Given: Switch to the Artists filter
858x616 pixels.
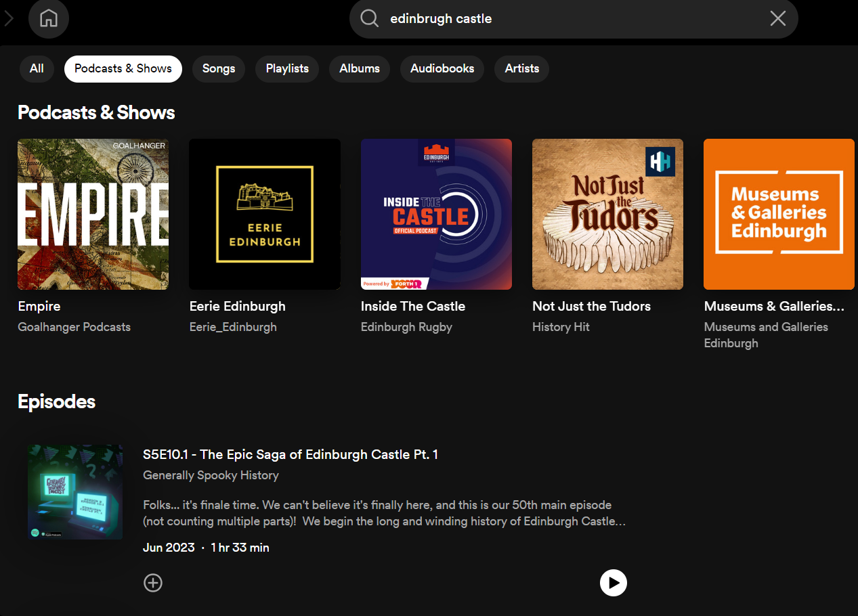Looking at the screenshot, I should tap(522, 68).
